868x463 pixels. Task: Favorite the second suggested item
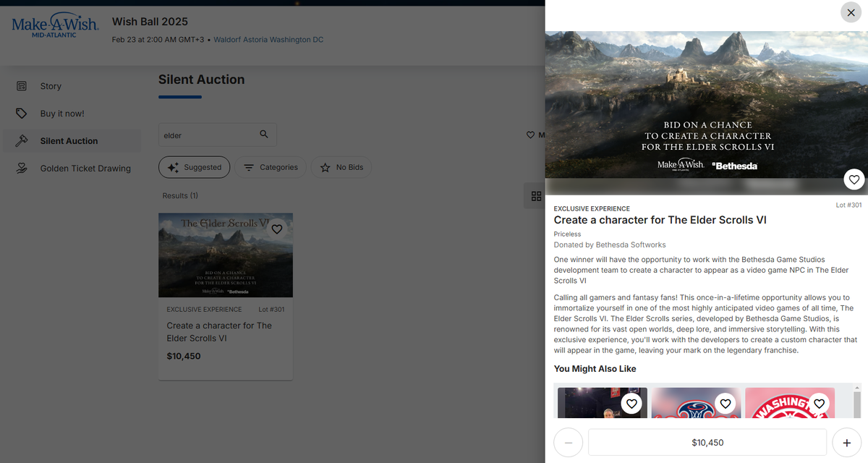click(725, 404)
